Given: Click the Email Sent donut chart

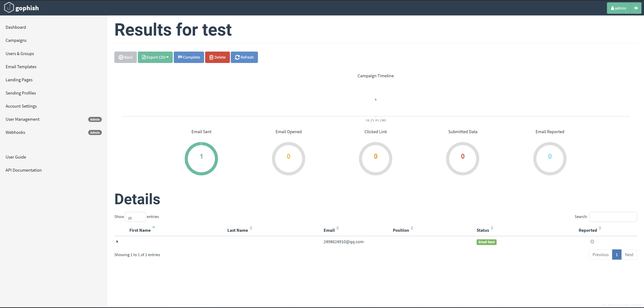Looking at the screenshot, I should coord(201,159).
